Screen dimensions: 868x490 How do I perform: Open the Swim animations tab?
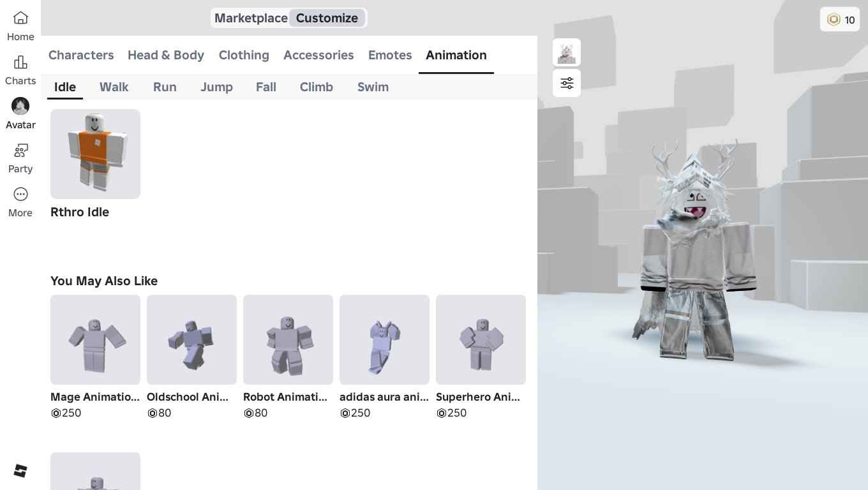click(x=373, y=87)
